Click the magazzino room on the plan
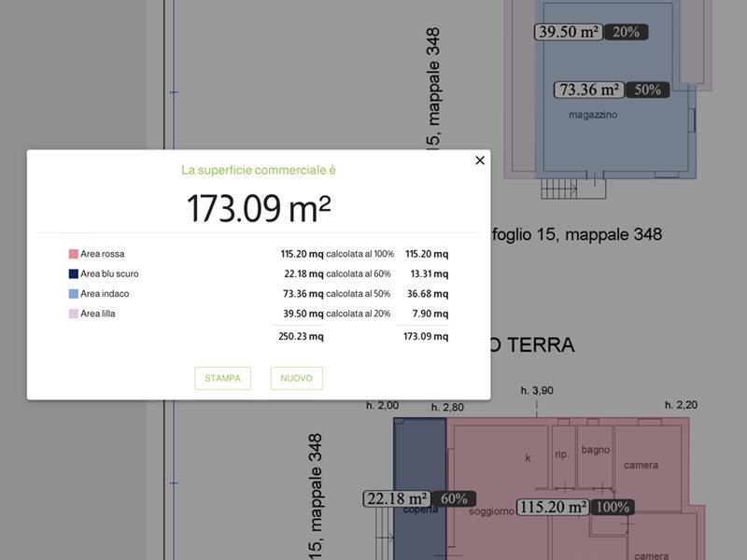The width and height of the screenshot is (747, 560). 593,115
